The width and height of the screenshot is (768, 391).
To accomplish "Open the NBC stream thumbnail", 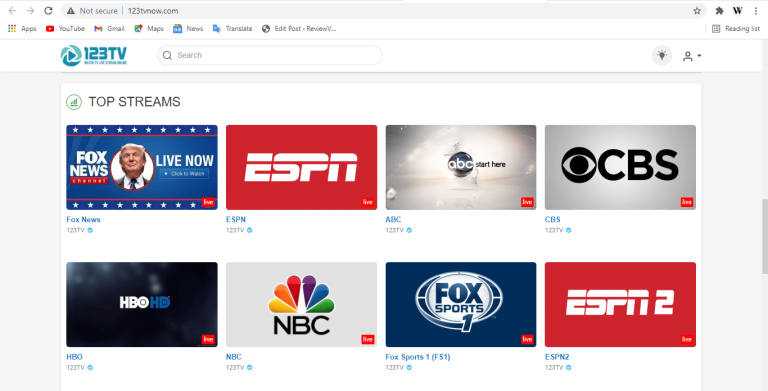I will 301,304.
